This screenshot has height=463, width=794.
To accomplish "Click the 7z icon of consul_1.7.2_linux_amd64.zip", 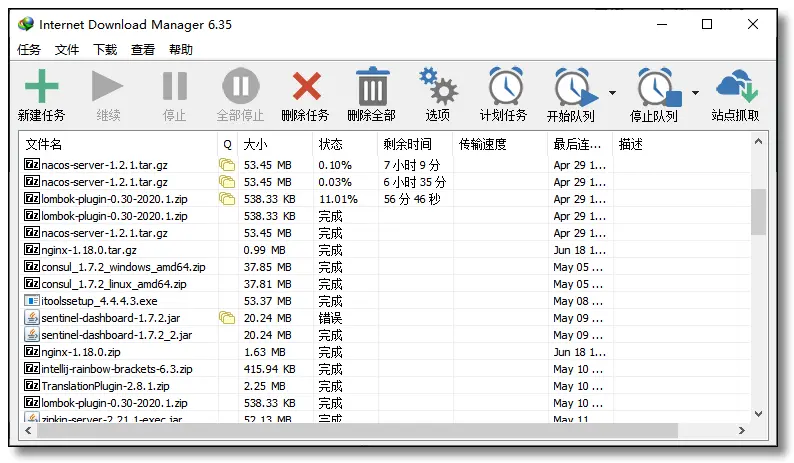I will click(x=32, y=284).
